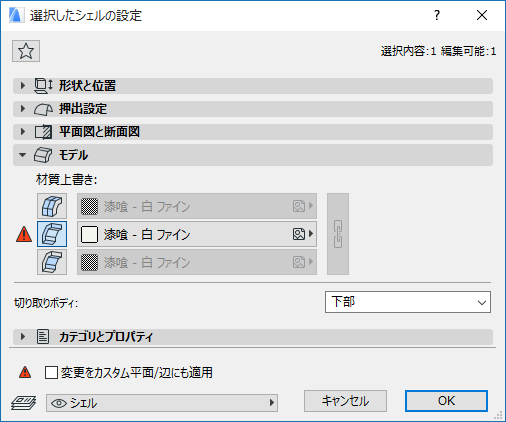Click the 切り取りボディ: label
This screenshot has width=506, height=422.
tap(46, 303)
